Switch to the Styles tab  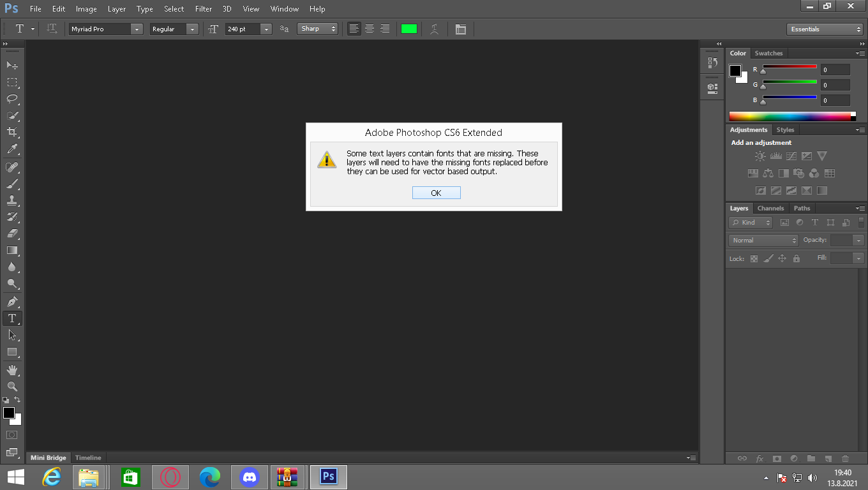point(785,130)
